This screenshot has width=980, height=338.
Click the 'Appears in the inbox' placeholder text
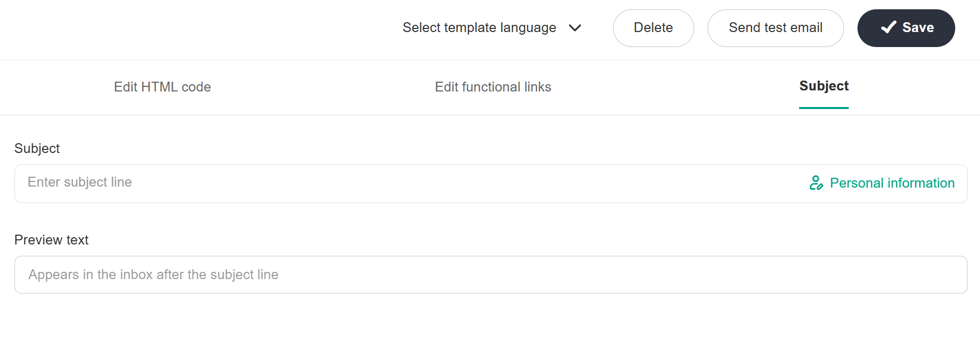tap(154, 274)
